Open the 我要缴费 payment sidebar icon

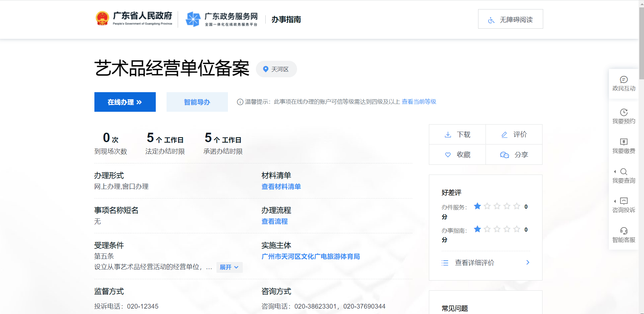coord(623,142)
